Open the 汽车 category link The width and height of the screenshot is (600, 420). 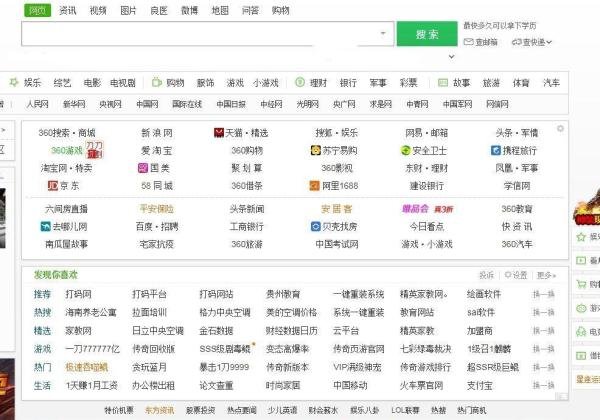coord(551,83)
